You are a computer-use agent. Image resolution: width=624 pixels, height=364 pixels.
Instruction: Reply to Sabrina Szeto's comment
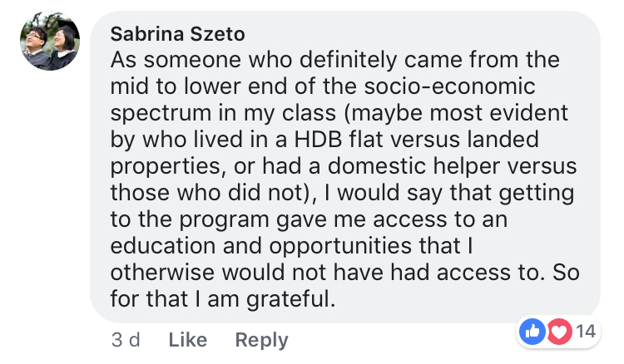[261, 340]
